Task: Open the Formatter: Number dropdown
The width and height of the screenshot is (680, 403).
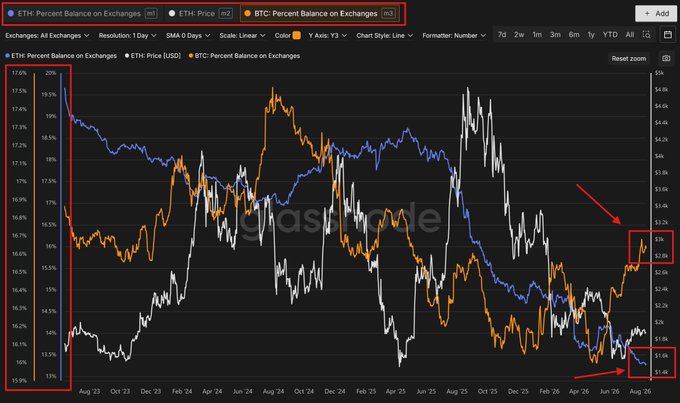Action: 454,36
